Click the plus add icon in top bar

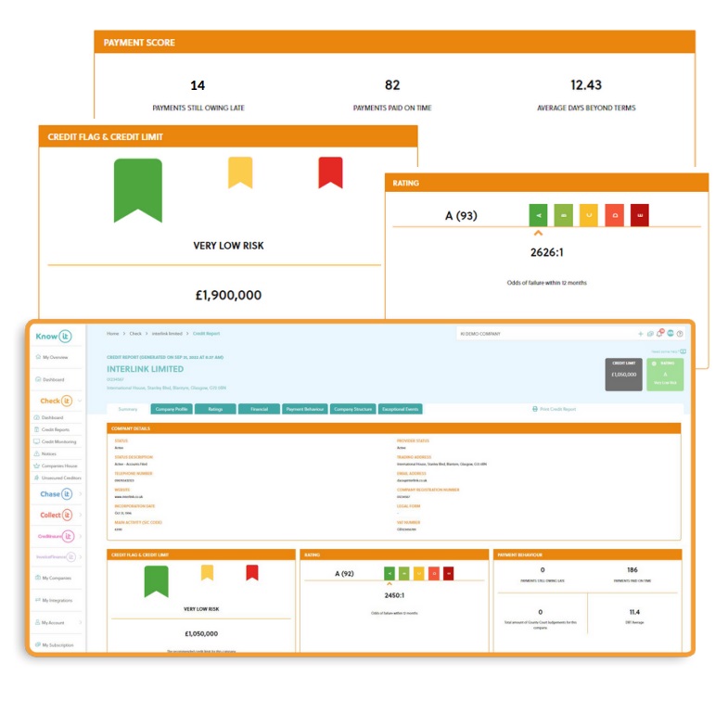pyautogui.click(x=640, y=334)
